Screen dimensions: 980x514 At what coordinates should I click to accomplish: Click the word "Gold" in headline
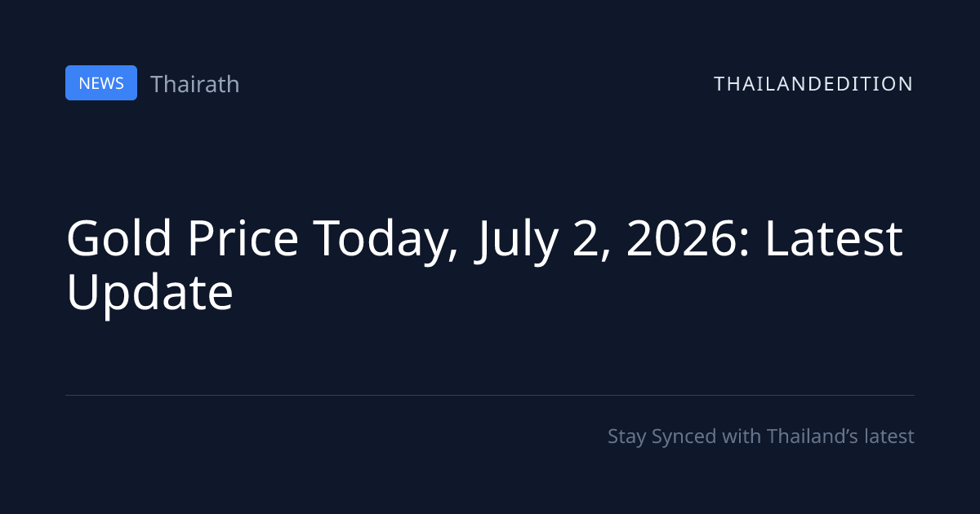pos(120,239)
